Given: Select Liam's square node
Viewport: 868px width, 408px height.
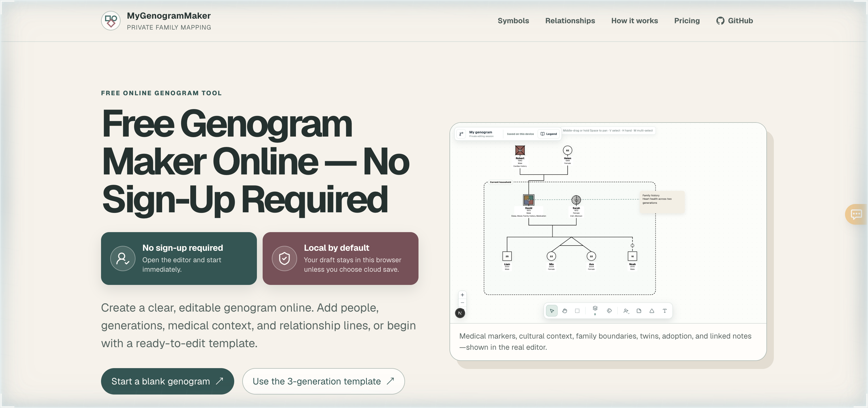Looking at the screenshot, I should point(507,256).
